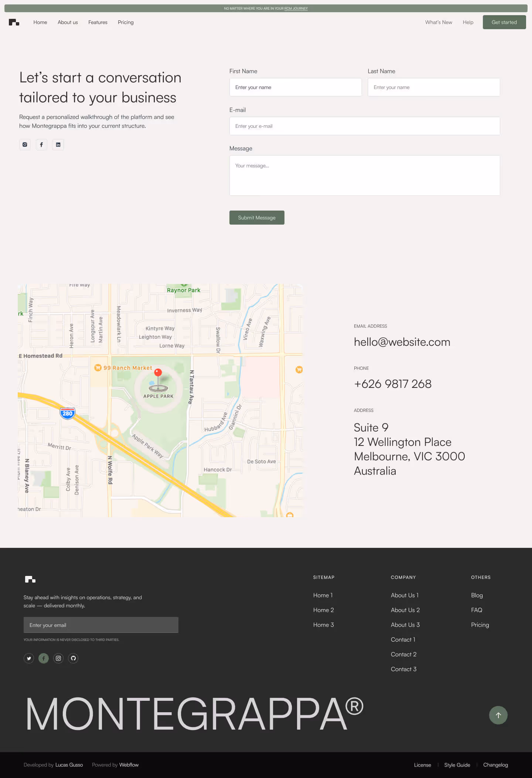Click the phone number +626 9817 268
532x778 pixels.
[x=393, y=384]
